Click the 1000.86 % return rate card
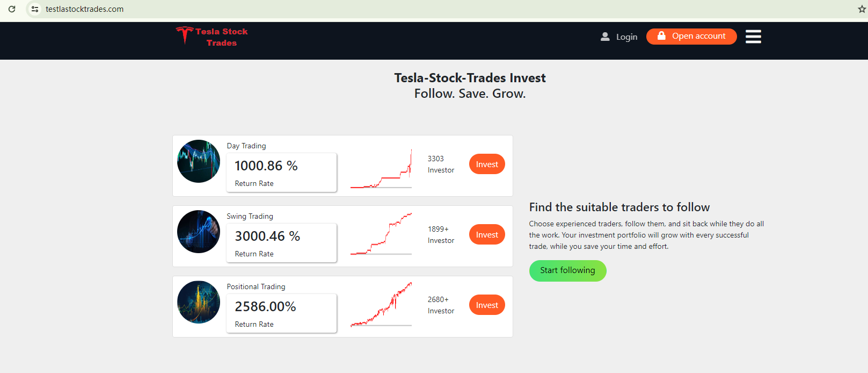The width and height of the screenshot is (868, 373). point(281,172)
